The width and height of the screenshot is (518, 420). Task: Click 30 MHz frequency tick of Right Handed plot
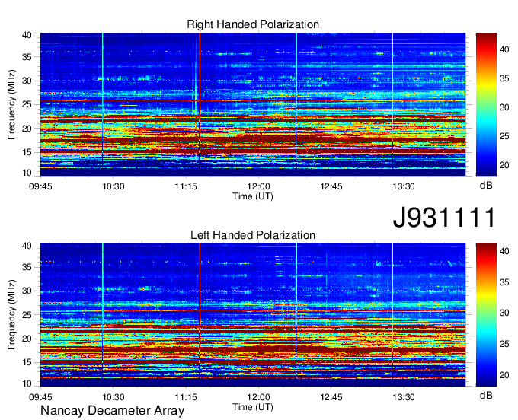click(x=27, y=81)
